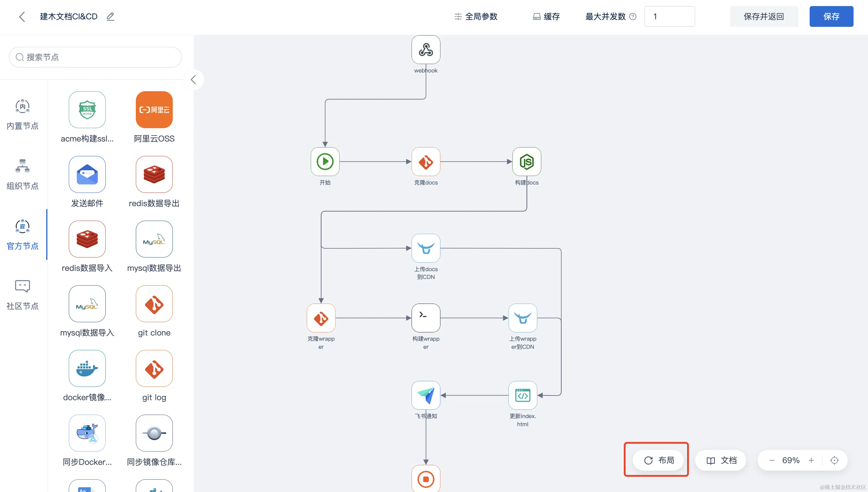Image resolution: width=868 pixels, height=492 pixels.
Task: Click the 阿里云OSS node in palette
Action: point(154,110)
